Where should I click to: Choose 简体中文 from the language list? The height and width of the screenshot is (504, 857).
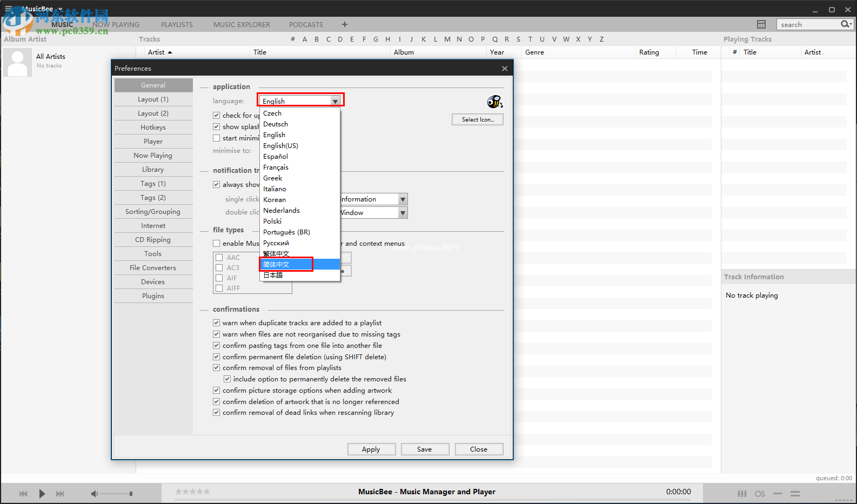click(x=286, y=264)
